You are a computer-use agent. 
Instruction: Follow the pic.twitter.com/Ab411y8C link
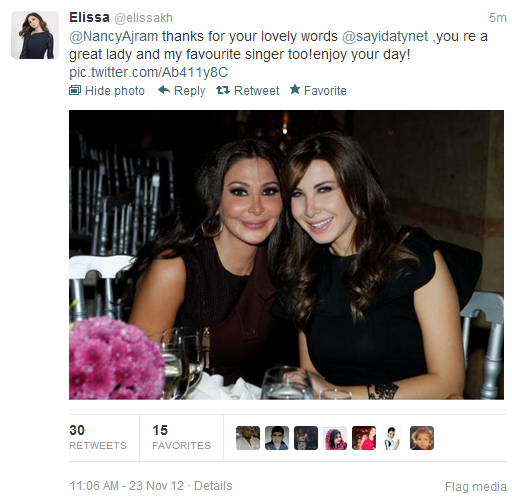[x=148, y=72]
